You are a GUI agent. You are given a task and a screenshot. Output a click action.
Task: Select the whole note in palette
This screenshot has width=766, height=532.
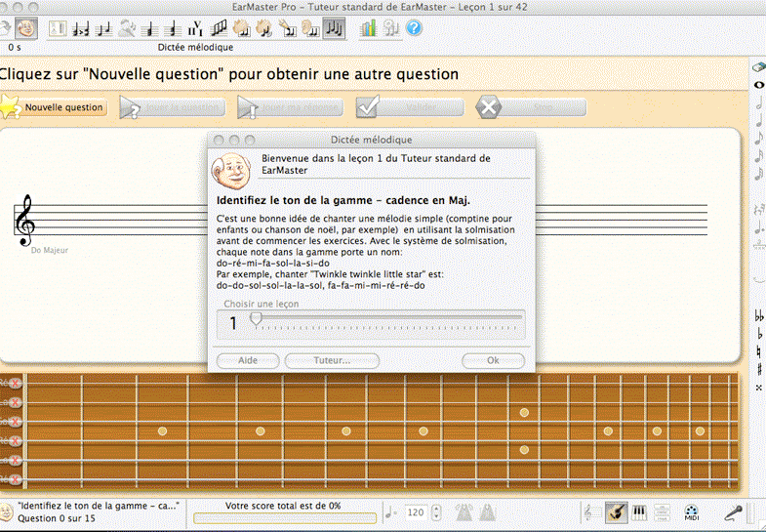tap(758, 85)
